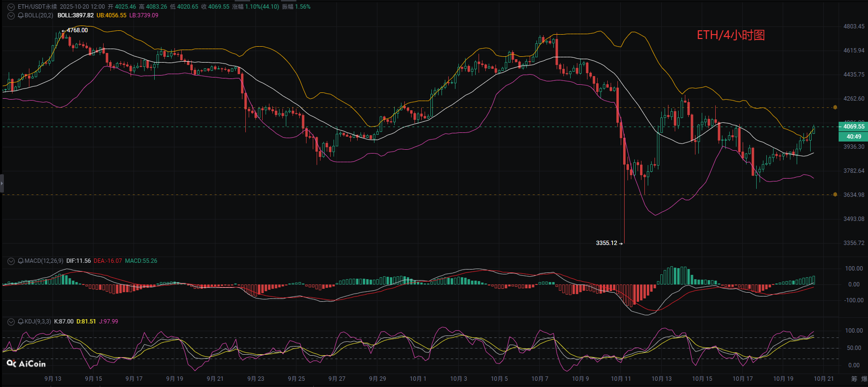Screen dimensions: 868x387
Task: Collapse the ETH/USDT main chart legend
Action: tap(11, 7)
